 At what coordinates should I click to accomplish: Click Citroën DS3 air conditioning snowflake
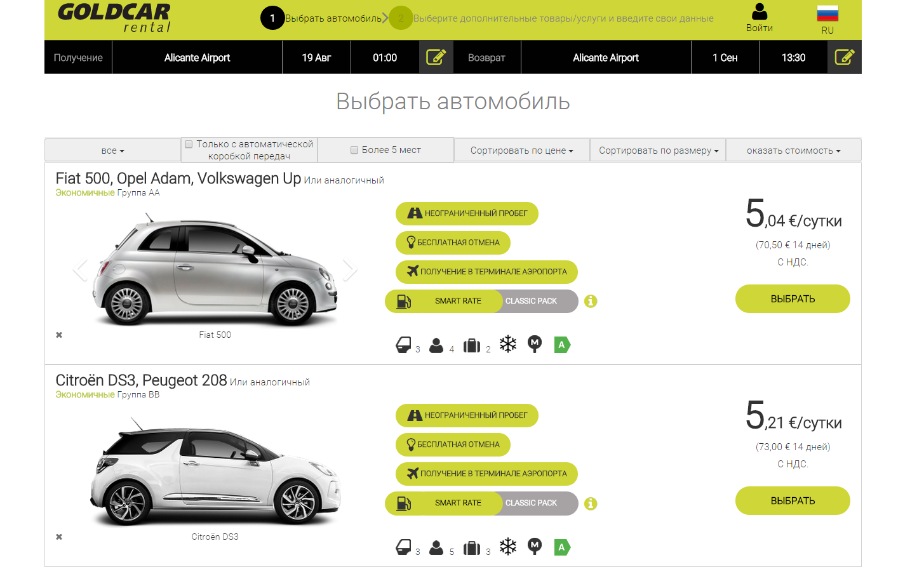coord(508,546)
